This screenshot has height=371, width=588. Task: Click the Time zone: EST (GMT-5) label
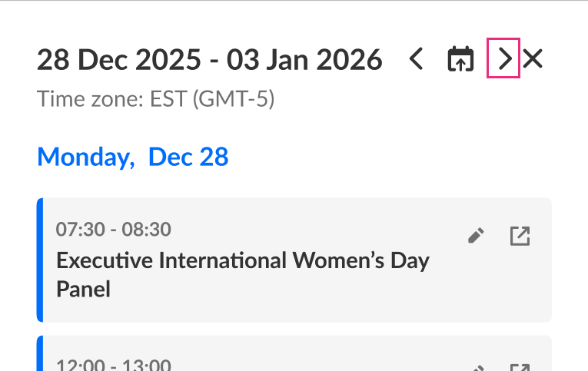156,99
